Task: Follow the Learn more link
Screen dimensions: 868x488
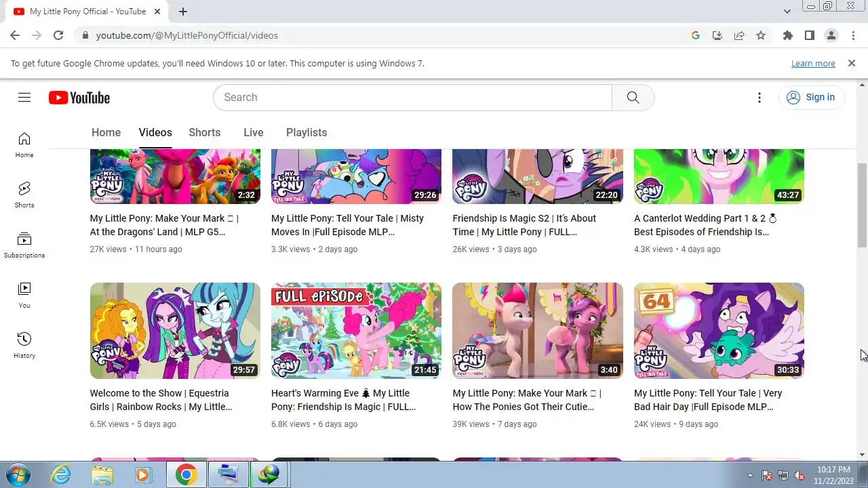Action: click(813, 63)
